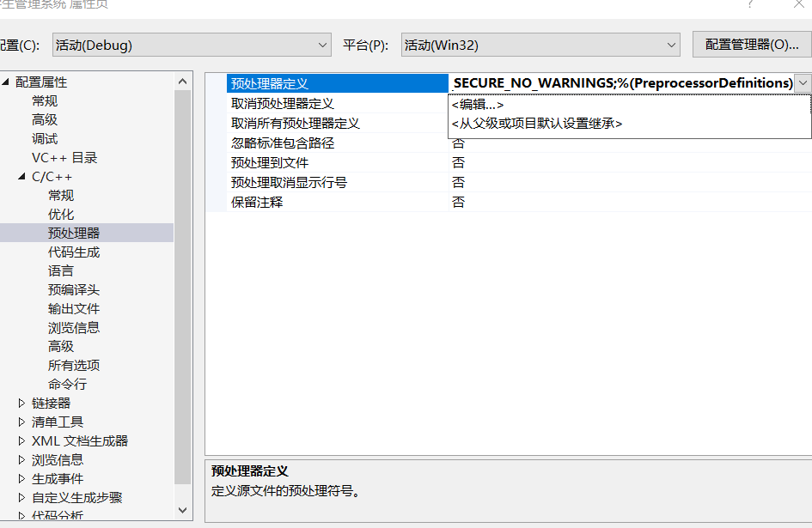Expand the 自定义生成步骤 tree node

coord(21,497)
